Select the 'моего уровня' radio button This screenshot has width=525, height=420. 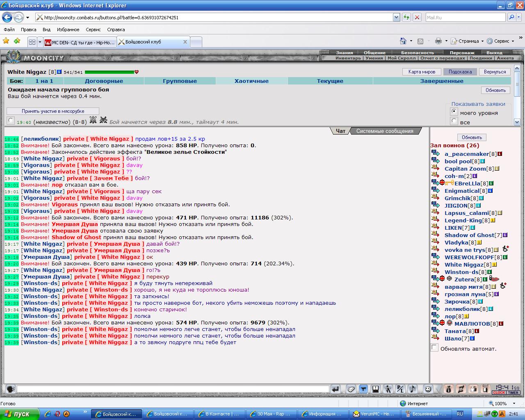pos(454,112)
